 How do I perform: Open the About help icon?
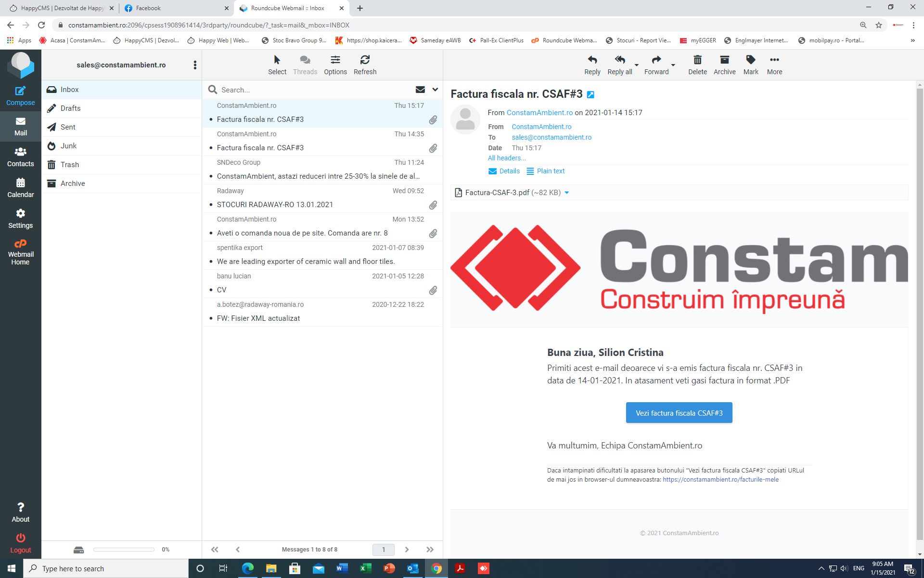[x=20, y=512]
